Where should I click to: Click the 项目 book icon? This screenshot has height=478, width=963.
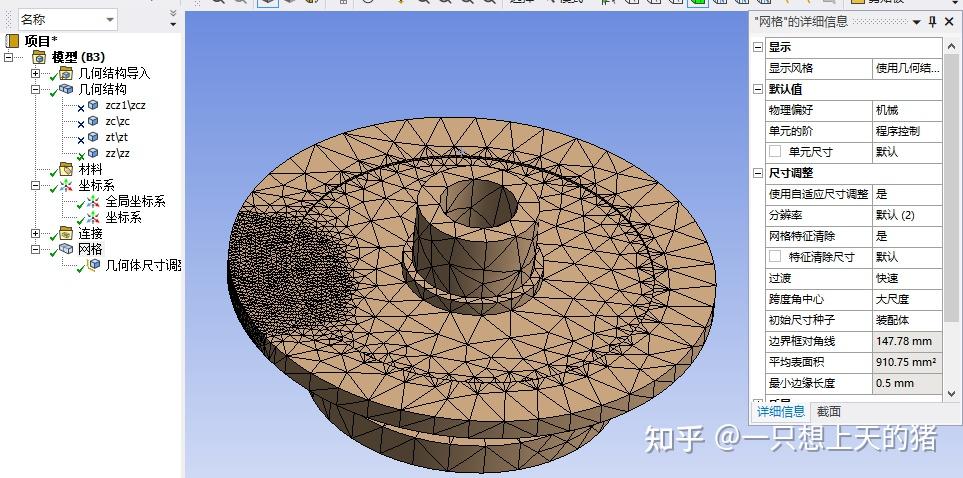(12, 41)
